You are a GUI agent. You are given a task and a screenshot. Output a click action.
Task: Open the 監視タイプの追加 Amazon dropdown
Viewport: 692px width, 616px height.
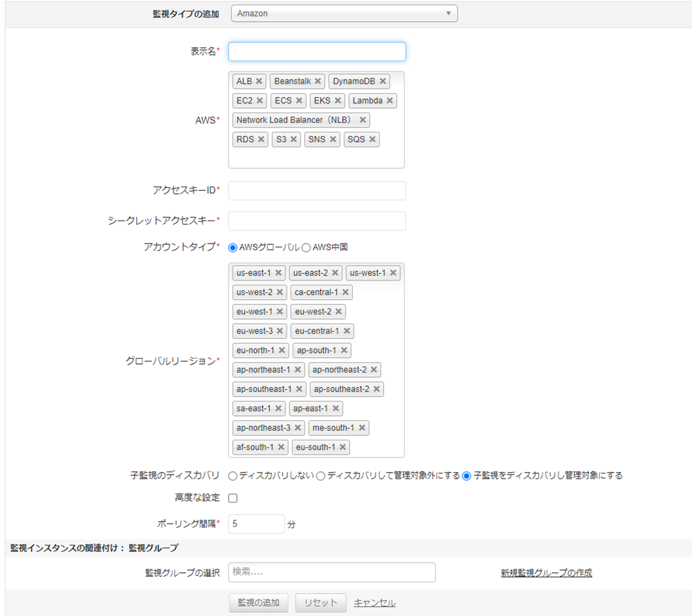pyautogui.click(x=344, y=14)
